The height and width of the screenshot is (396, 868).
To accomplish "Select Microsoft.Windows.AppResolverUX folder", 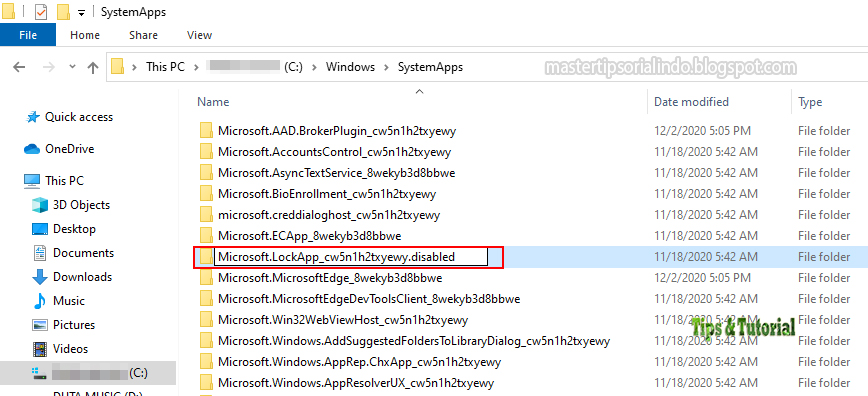I will [356, 383].
